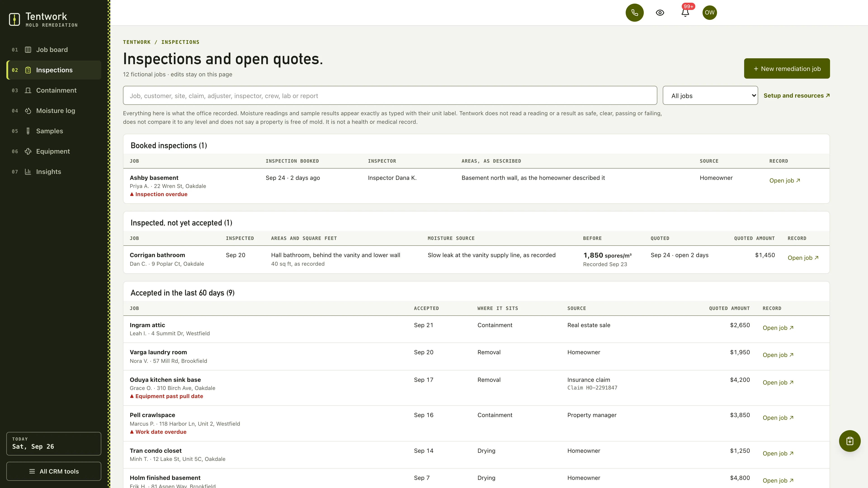
Task: Open the Samples test tube icon
Action: [28, 131]
